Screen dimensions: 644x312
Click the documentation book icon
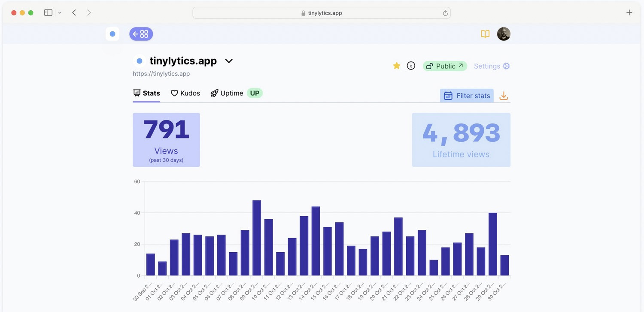click(x=485, y=34)
